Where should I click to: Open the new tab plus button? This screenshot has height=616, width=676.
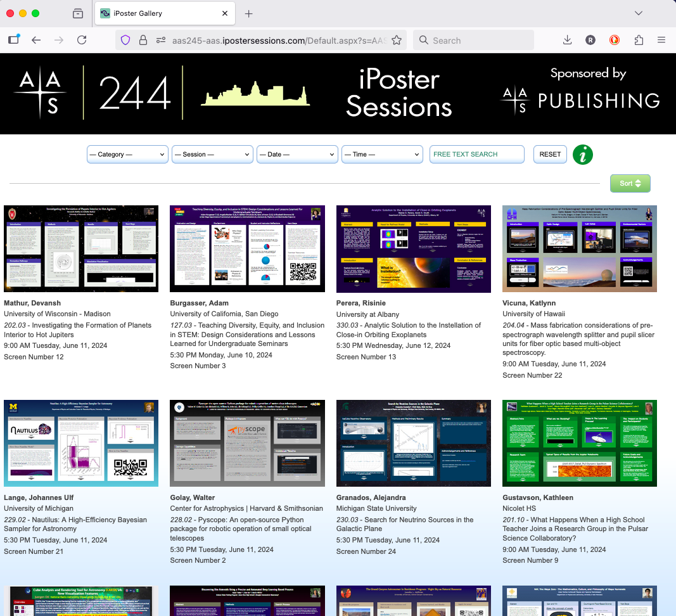tap(249, 13)
